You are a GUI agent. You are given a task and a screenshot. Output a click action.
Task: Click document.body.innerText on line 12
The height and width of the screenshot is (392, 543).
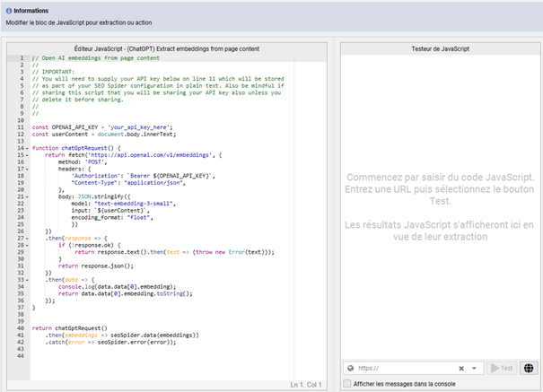point(136,135)
